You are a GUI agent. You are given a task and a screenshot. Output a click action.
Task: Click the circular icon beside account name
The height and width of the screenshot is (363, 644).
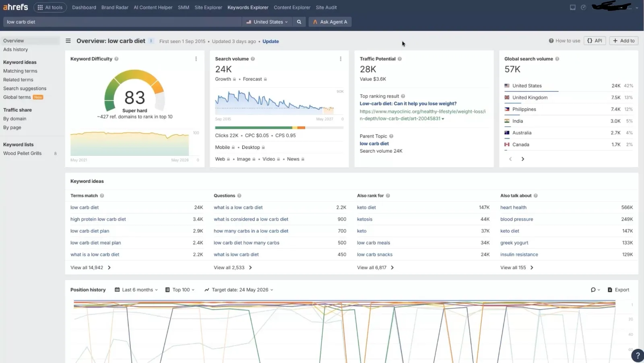(x=584, y=7)
